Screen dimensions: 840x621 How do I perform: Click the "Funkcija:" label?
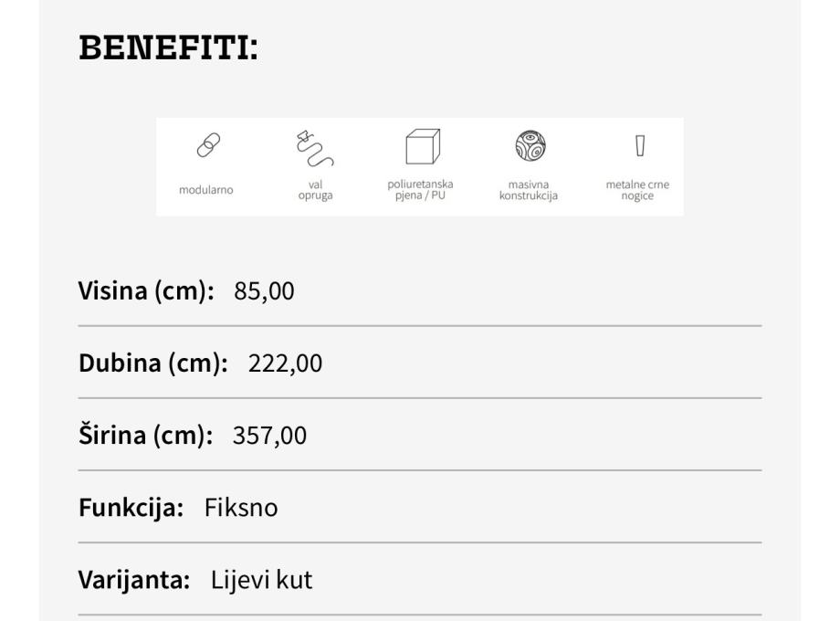click(x=131, y=508)
